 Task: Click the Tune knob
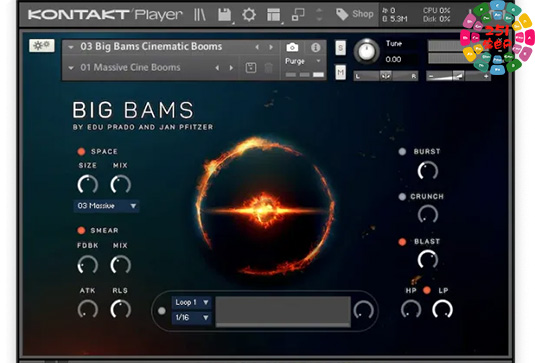pos(367,52)
